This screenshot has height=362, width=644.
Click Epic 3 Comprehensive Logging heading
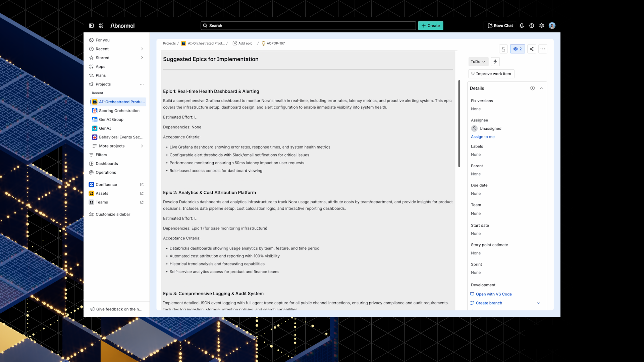[213, 294]
